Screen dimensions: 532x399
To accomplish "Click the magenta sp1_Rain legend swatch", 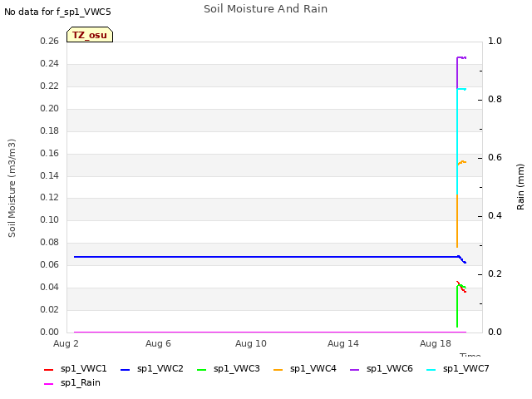I will 49,384.
